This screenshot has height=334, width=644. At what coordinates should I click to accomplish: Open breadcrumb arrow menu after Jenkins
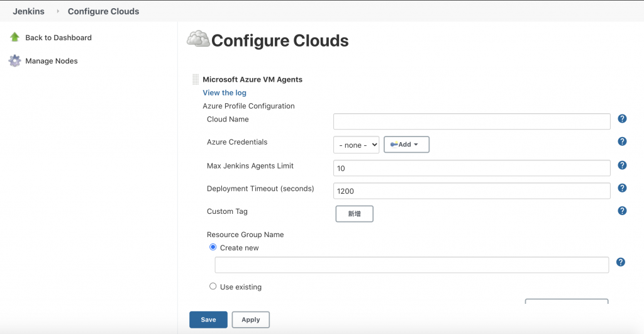tap(58, 11)
